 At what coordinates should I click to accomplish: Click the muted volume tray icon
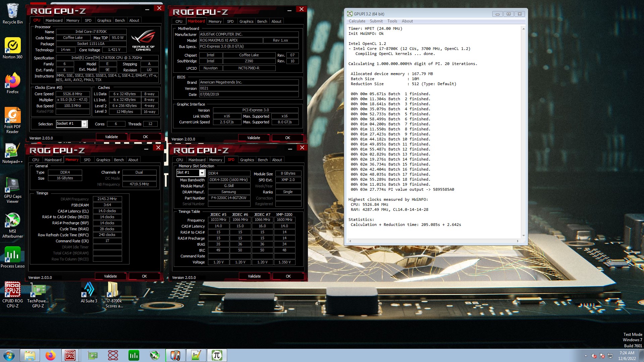click(x=594, y=356)
